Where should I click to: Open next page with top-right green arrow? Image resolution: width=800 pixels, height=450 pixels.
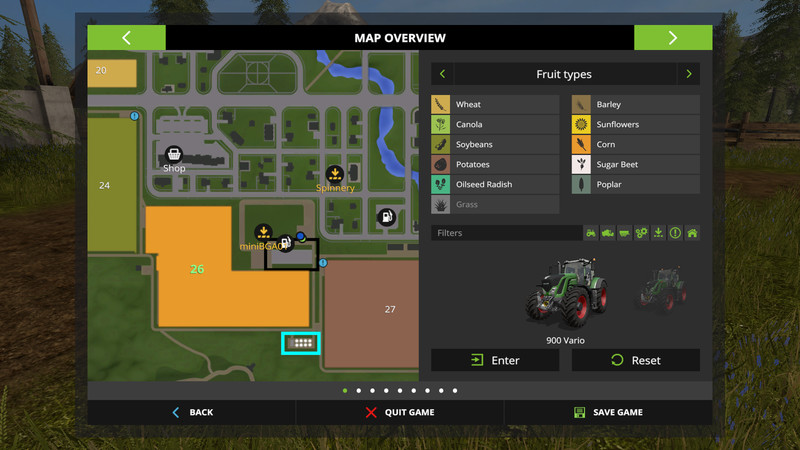click(x=672, y=38)
